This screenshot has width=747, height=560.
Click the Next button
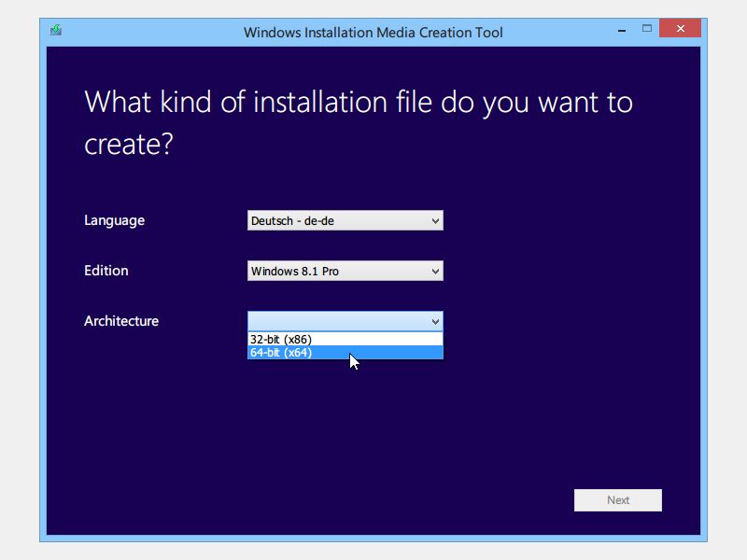(x=617, y=500)
